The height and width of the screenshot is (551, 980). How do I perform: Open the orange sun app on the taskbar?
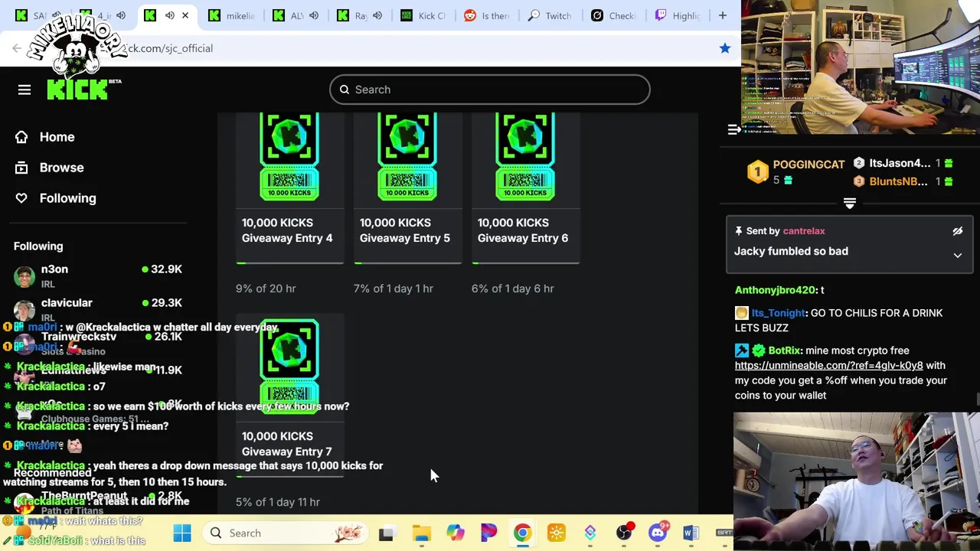click(x=557, y=533)
